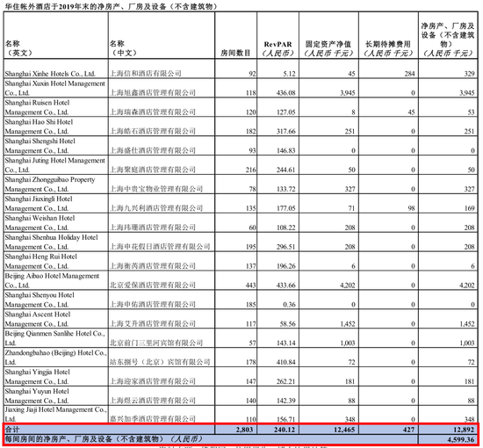Select Shanghai Shengshi Hotel Management cell
This screenshot has height=448, width=483.
click(55, 146)
